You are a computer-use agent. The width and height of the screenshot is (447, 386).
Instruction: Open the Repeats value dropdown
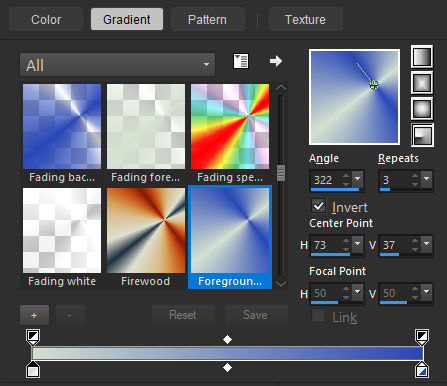[426, 179]
